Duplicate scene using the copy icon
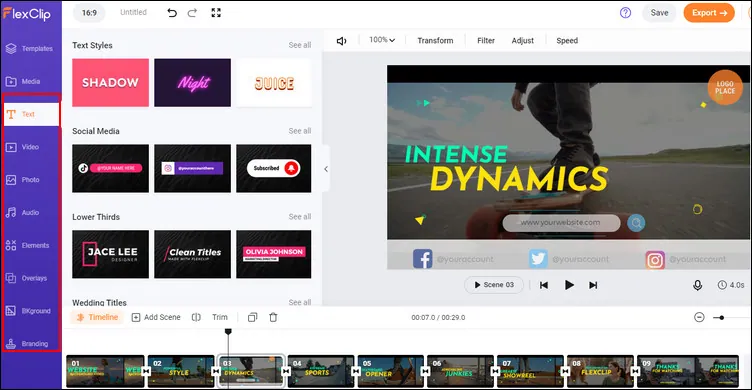 252,317
